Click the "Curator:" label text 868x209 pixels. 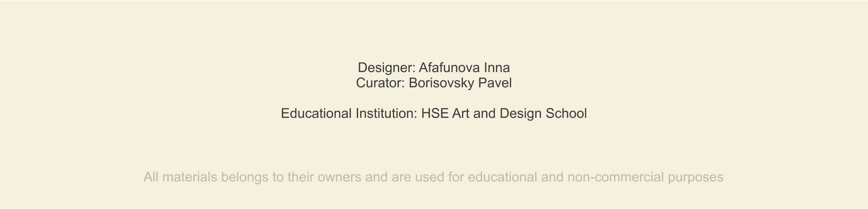[x=380, y=83]
